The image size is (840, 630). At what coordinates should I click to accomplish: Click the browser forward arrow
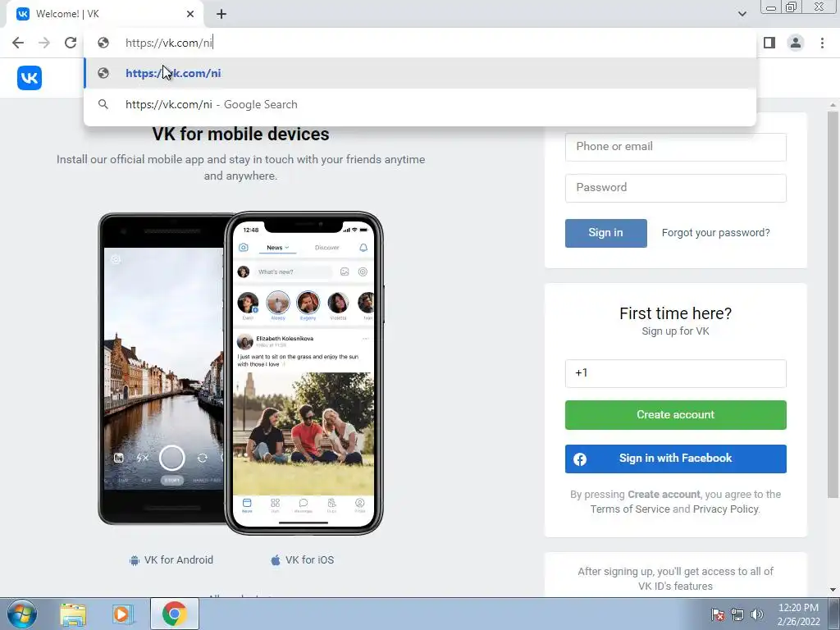[x=44, y=43]
